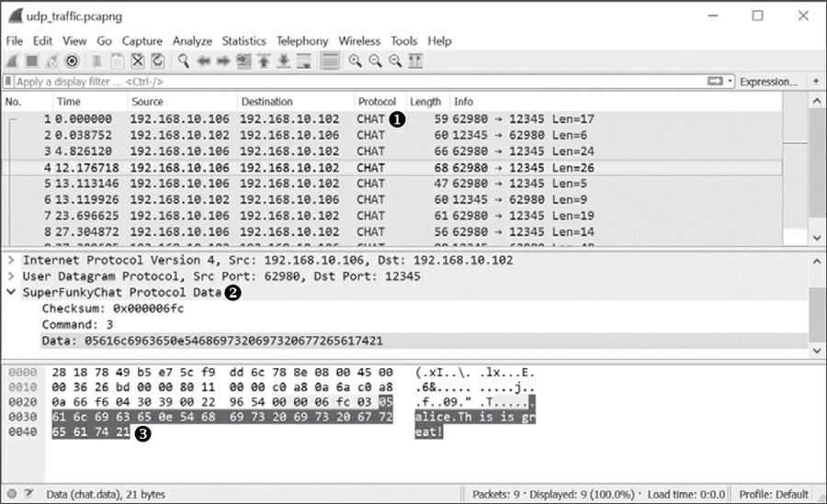Stop the running capture via the square icon
Screen dimensions: 827x504
[32, 62]
